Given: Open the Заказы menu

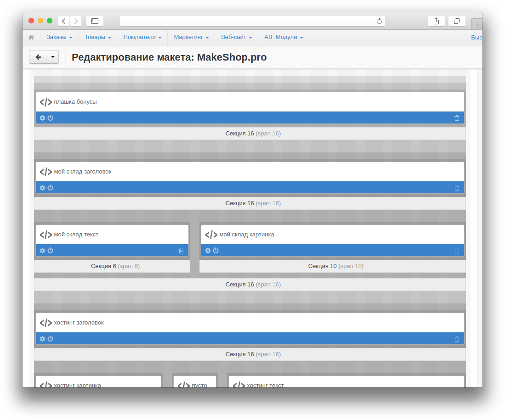Looking at the screenshot, I should [x=59, y=37].
